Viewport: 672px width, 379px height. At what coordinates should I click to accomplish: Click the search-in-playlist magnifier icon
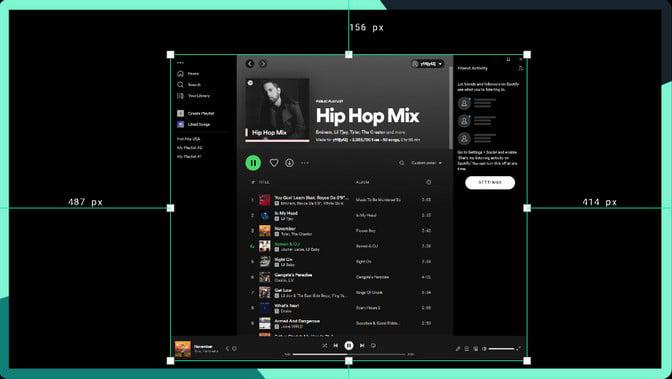[402, 163]
